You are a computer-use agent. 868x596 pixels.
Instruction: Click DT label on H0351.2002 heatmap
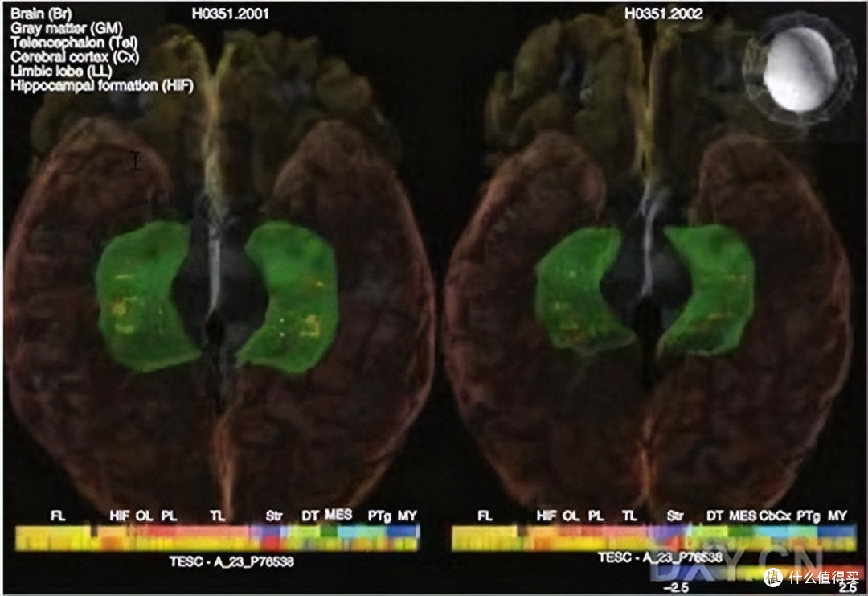pyautogui.click(x=714, y=516)
